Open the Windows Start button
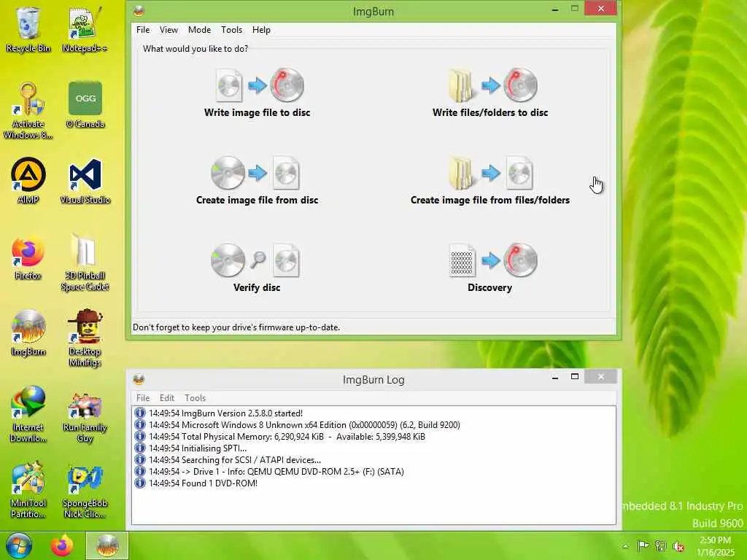The height and width of the screenshot is (560, 747). (x=19, y=545)
